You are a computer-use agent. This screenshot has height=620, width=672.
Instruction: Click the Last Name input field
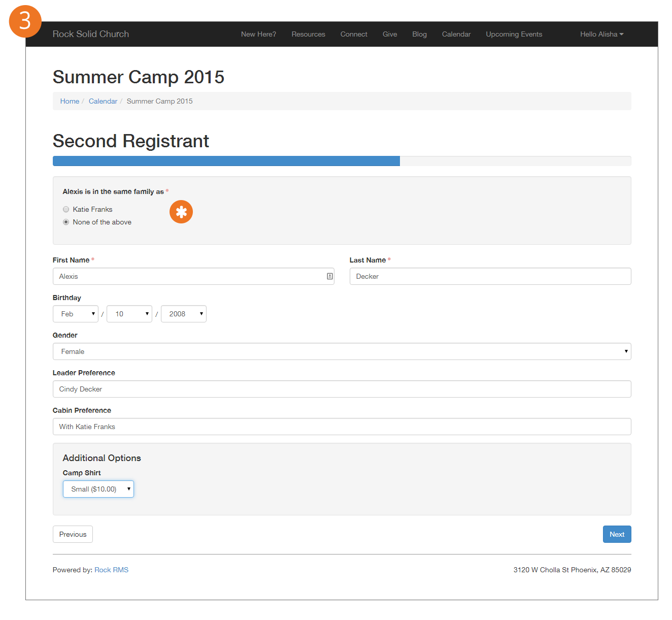[x=490, y=276]
